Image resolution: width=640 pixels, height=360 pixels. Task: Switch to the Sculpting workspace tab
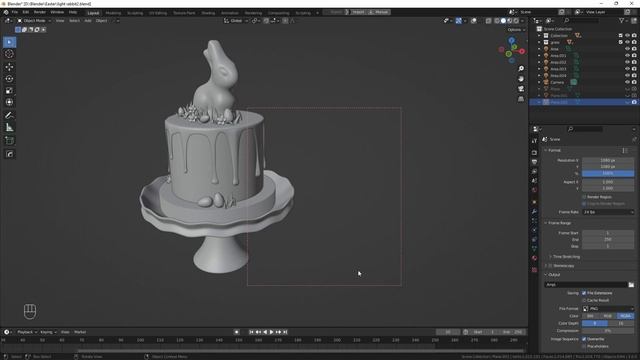(x=135, y=13)
